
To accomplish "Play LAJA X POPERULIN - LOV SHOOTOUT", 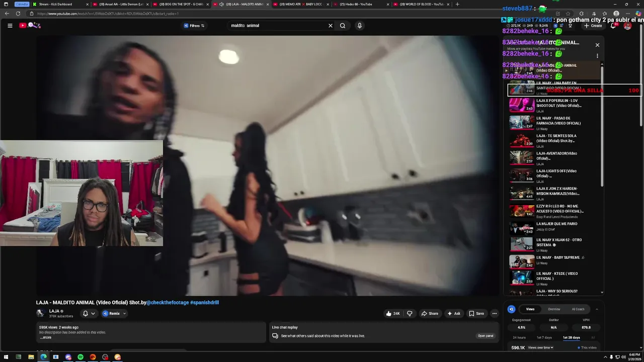I will pos(553,105).
